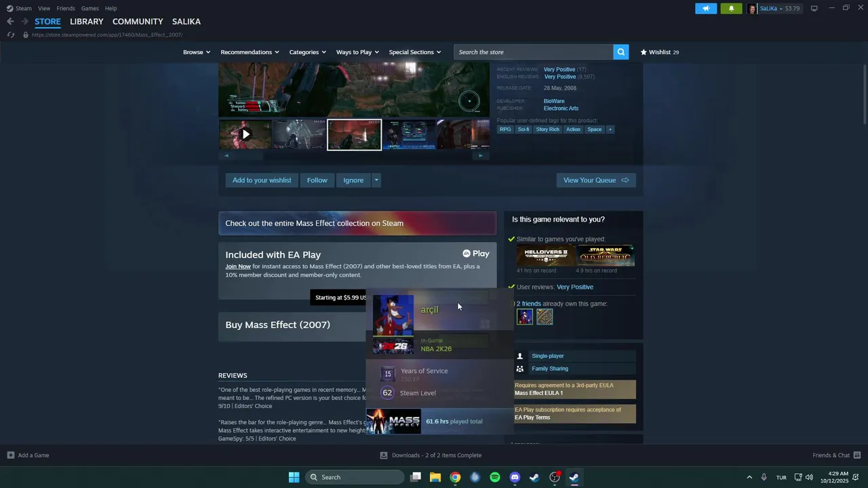The width and height of the screenshot is (868, 488).
Task: Click Add to your wishlist
Action: coord(262,180)
